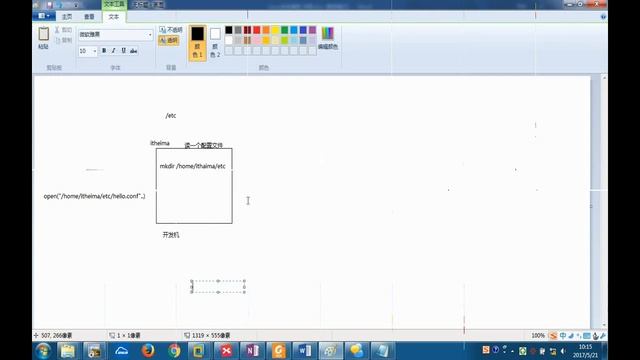Select the Color 1 button
The height and width of the screenshot is (360, 640).
pyautogui.click(x=198, y=43)
